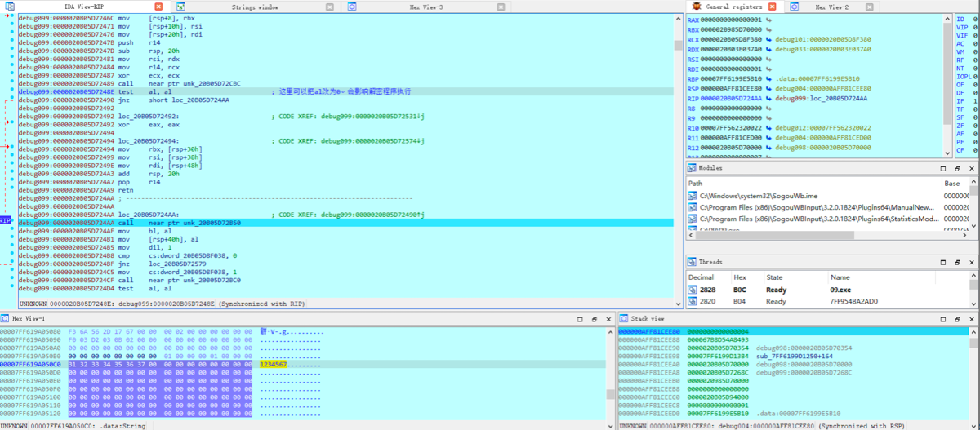This screenshot has height=430, width=980.
Task: Follow the jump arrow next to R10 value
Action: point(768,127)
